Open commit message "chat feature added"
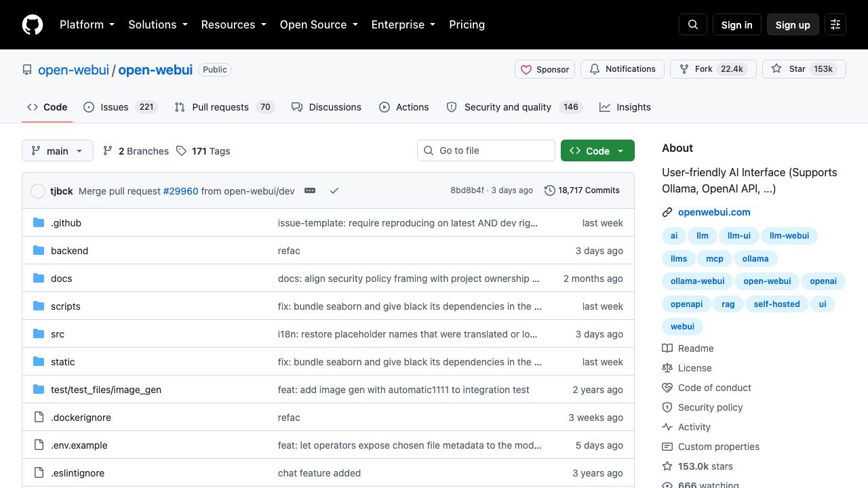This screenshot has height=488, width=868. pos(319,473)
